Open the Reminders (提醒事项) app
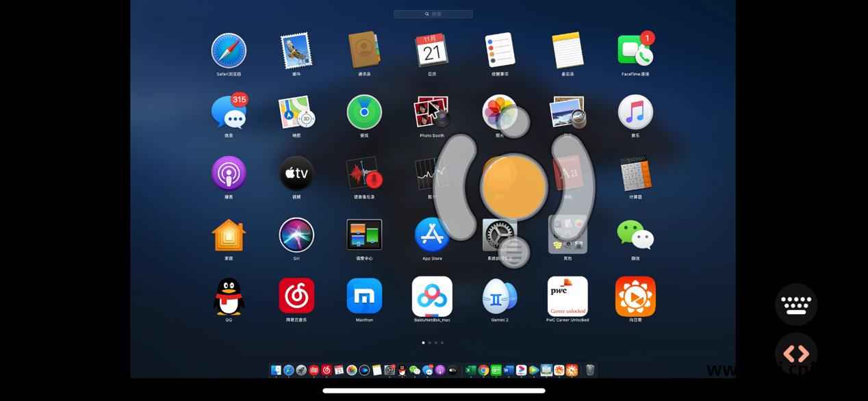Screen dimensions: 868x401 coord(500,50)
